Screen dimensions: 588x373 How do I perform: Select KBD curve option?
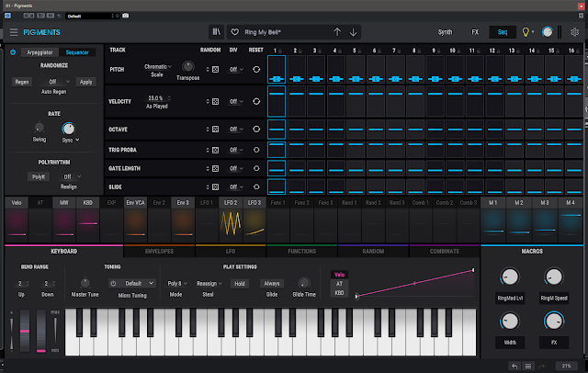point(339,293)
